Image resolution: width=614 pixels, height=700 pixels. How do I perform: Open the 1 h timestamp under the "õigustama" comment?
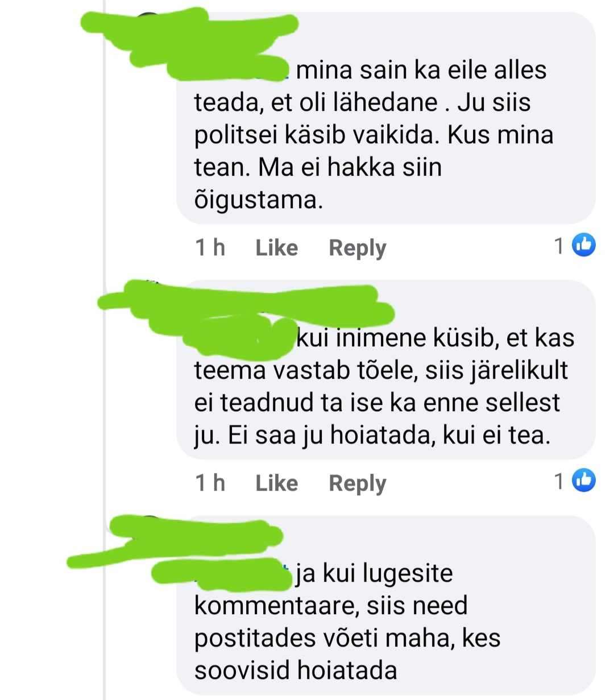[210, 247]
